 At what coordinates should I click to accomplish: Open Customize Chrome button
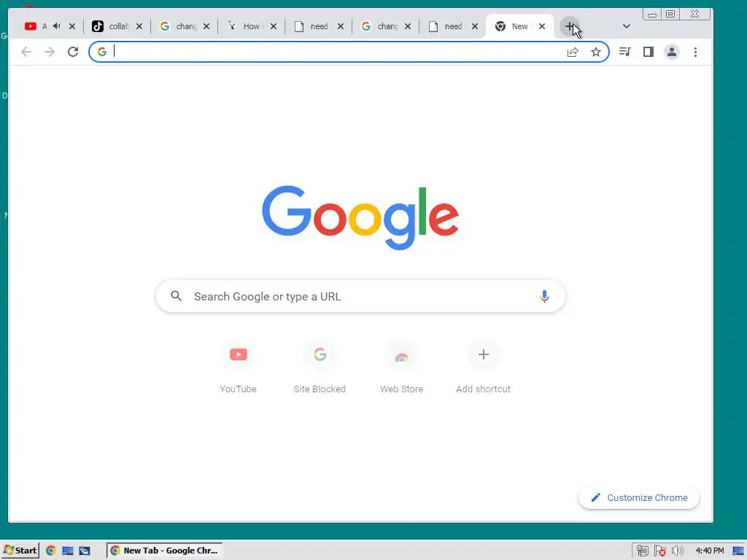point(639,497)
